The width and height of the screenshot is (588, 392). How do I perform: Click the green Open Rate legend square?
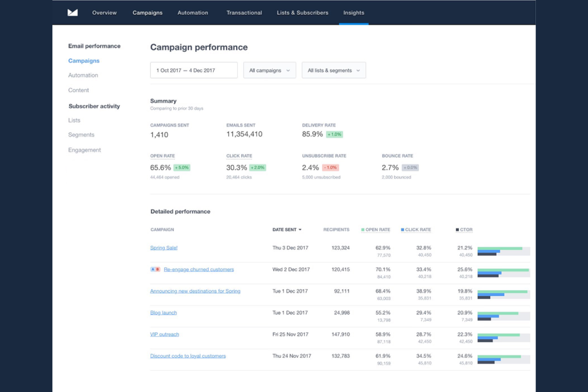[x=363, y=230]
